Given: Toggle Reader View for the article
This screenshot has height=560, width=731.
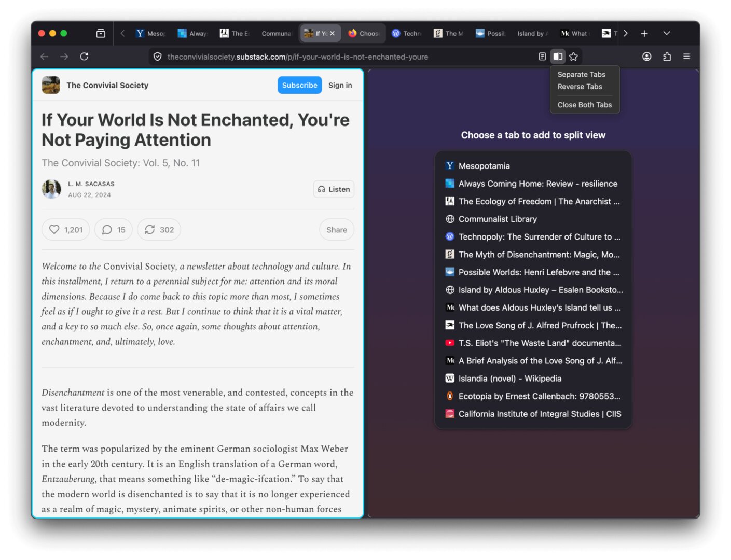Looking at the screenshot, I should [x=542, y=57].
